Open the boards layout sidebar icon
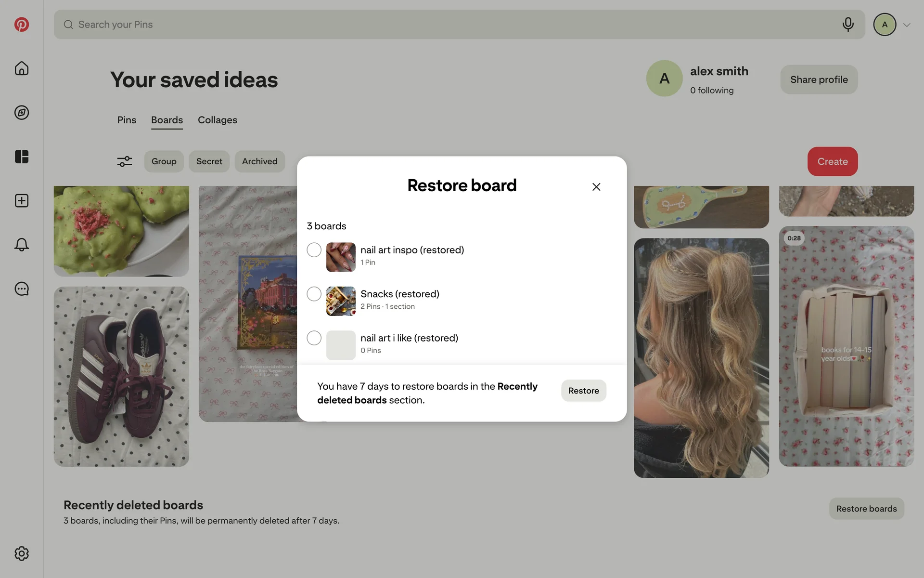924x578 pixels. [22, 157]
